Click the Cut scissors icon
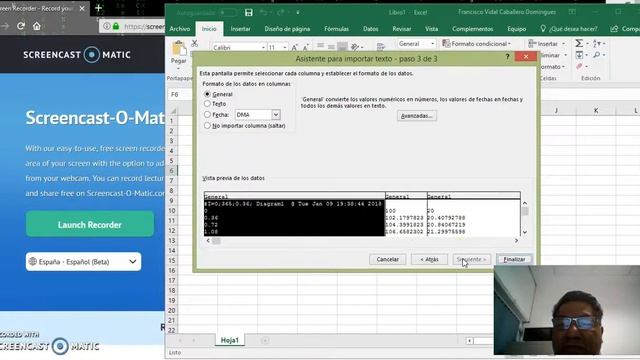640x360 pixels. (x=195, y=43)
